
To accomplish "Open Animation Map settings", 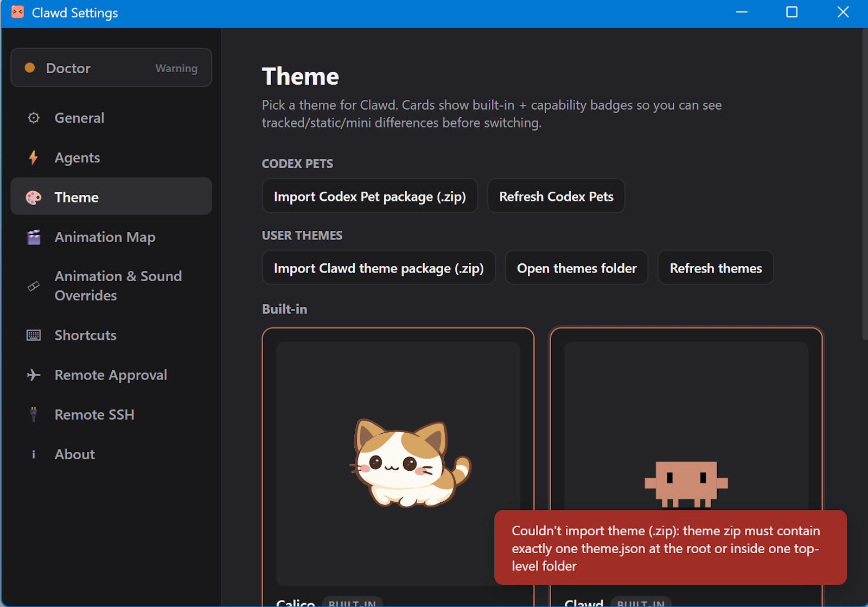I will (x=111, y=237).
